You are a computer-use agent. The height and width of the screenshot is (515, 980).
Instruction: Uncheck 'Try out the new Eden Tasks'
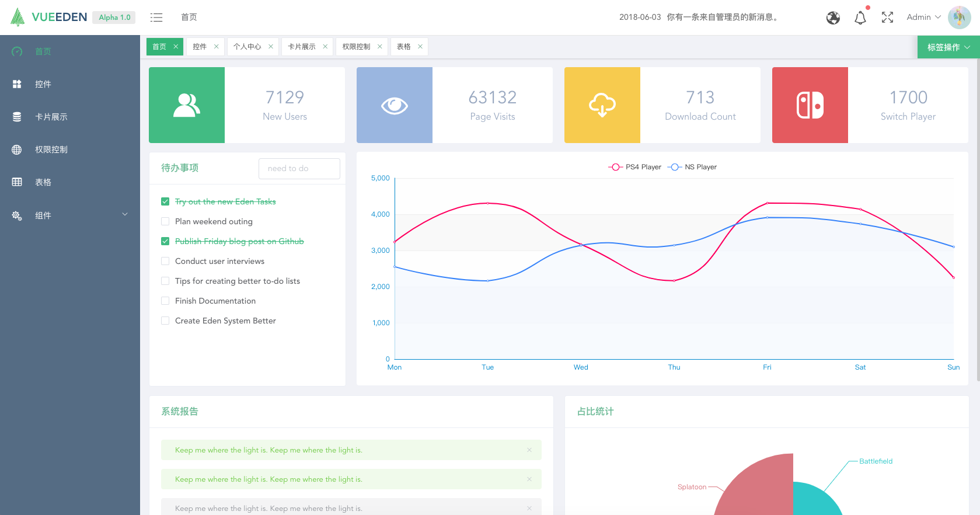coord(165,201)
